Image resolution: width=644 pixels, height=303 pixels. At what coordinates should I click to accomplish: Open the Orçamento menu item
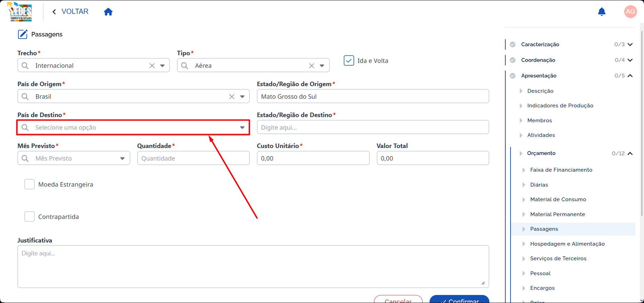click(541, 153)
